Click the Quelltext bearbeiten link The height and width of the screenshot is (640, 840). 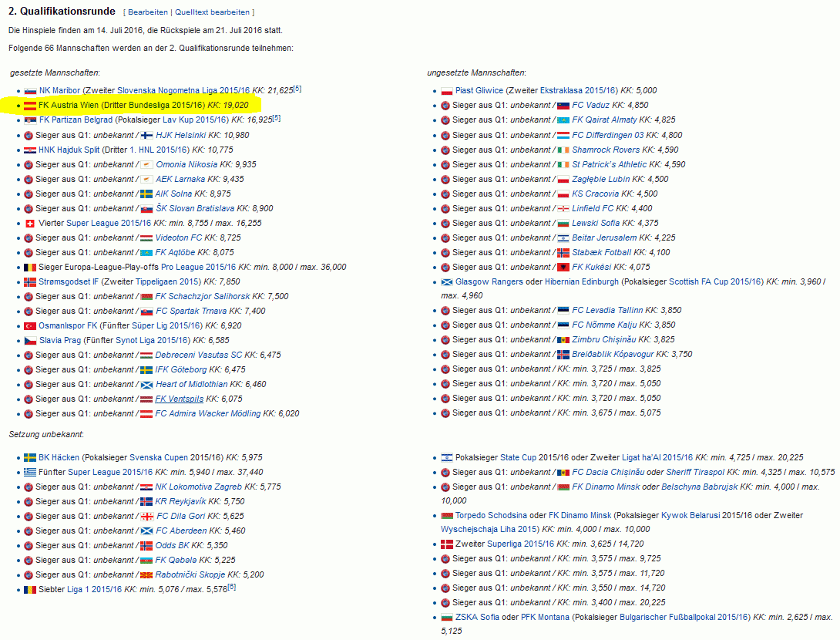(212, 12)
